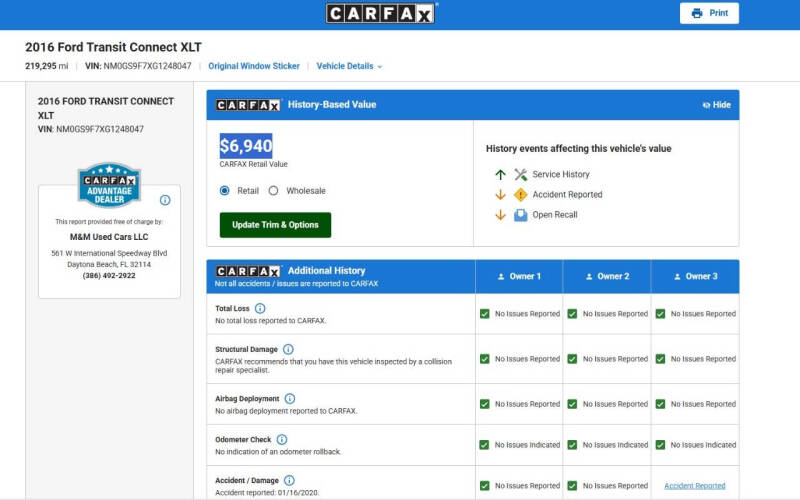Open the info icon beside the Advantage Dealer badge

point(165,200)
